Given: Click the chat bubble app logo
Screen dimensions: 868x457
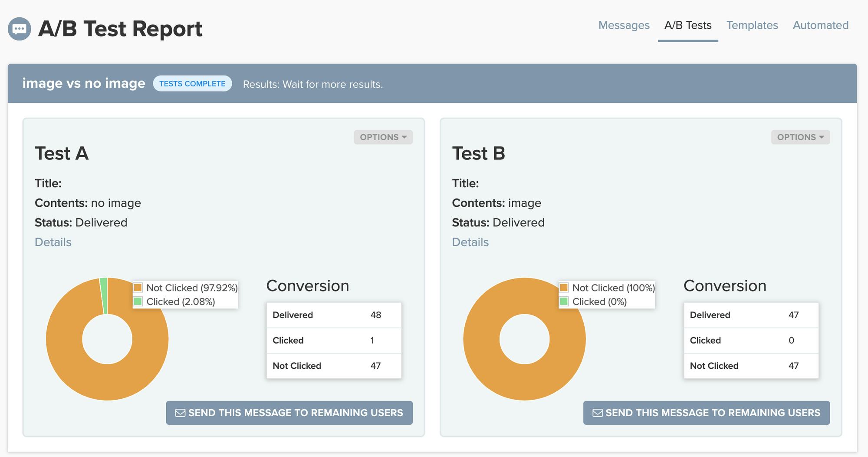Looking at the screenshot, I should pos(19,29).
